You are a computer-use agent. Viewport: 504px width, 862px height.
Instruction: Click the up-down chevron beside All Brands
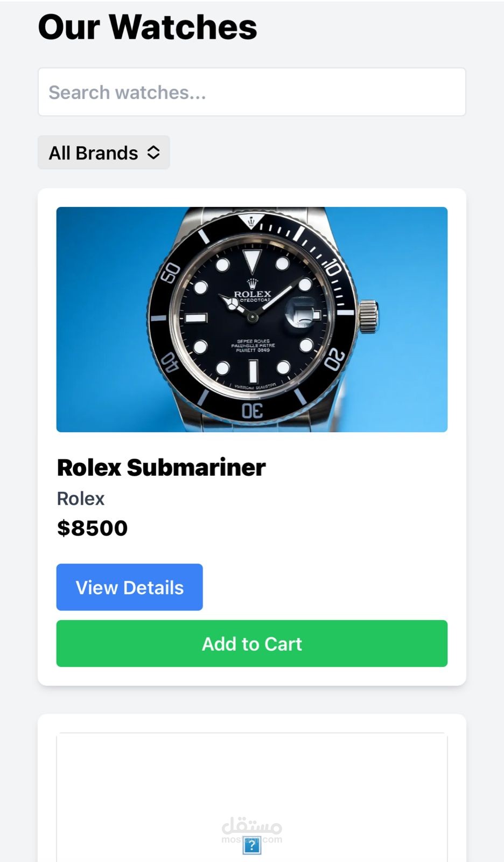click(153, 152)
